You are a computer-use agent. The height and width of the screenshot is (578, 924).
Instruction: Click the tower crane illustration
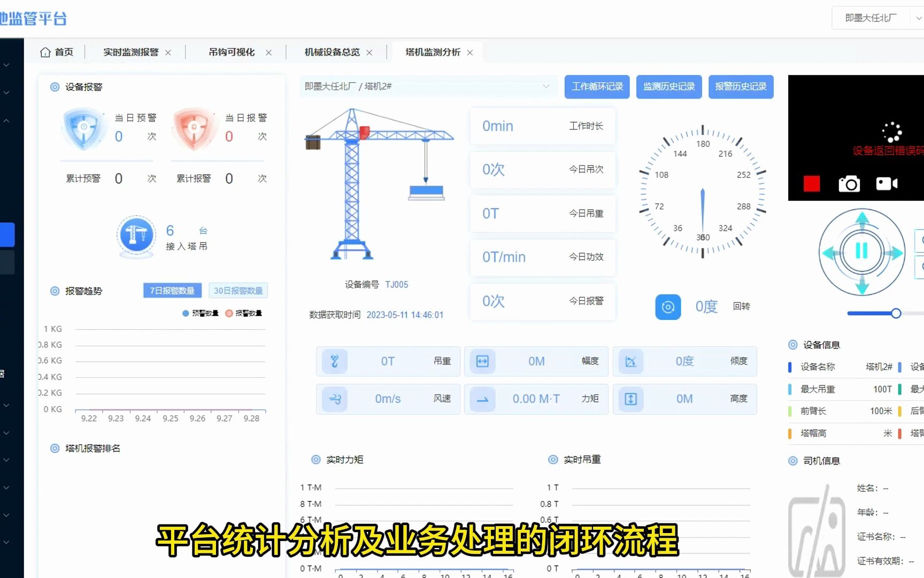[x=380, y=184]
